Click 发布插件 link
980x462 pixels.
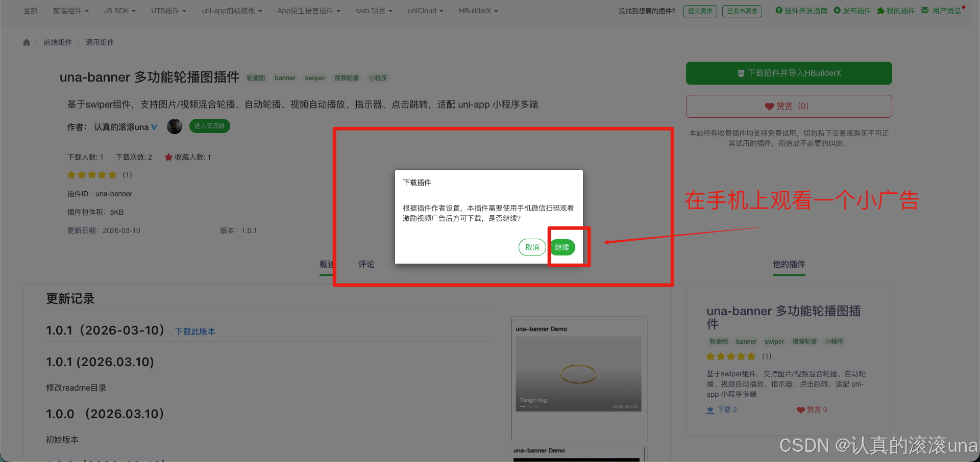coord(857,11)
